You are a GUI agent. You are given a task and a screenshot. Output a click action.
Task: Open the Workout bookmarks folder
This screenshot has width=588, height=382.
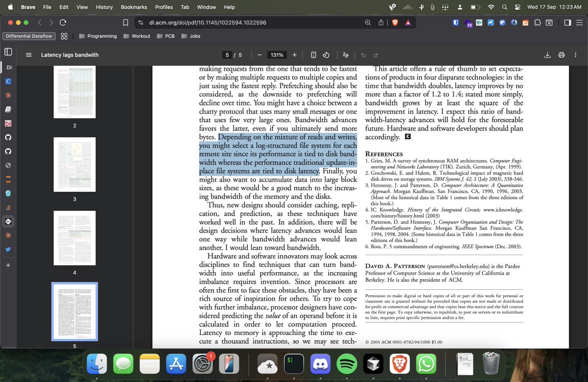click(137, 36)
